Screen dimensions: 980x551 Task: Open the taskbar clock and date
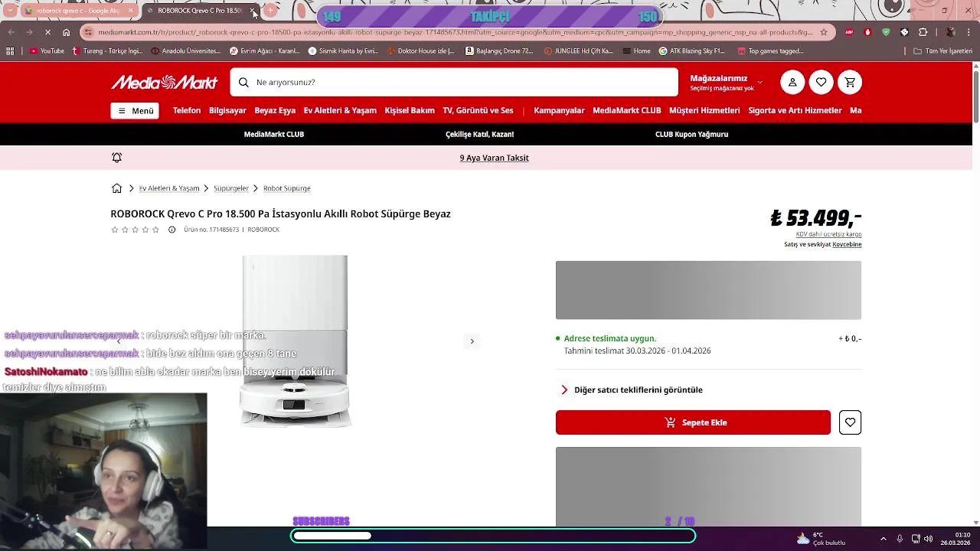(x=956, y=539)
